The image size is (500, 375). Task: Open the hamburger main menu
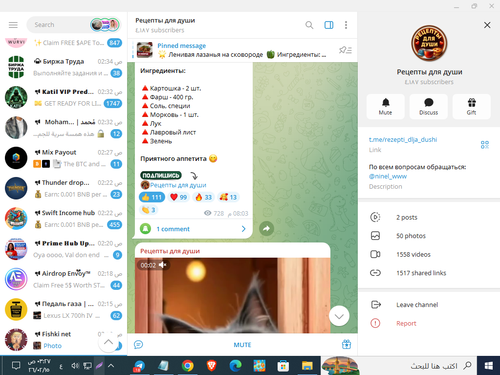coord(13,25)
